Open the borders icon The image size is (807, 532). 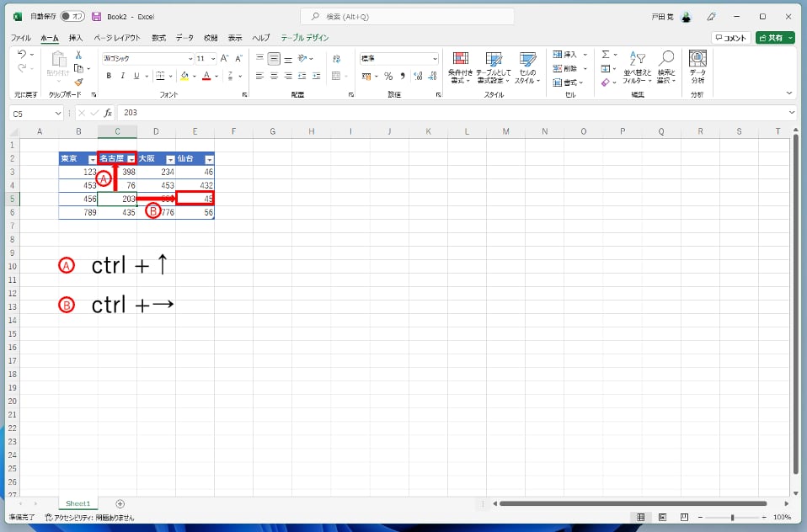(160, 76)
